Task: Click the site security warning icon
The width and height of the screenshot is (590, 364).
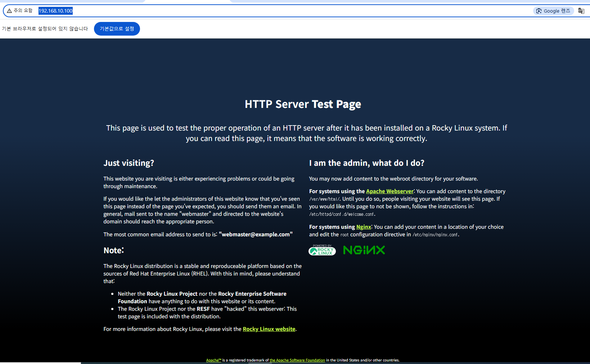Action: point(9,11)
